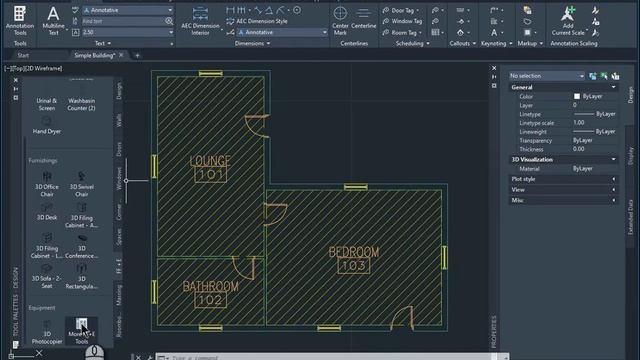This screenshot has width=640, height=360.
Task: Open the Massing palette tab
Action: coord(119,295)
